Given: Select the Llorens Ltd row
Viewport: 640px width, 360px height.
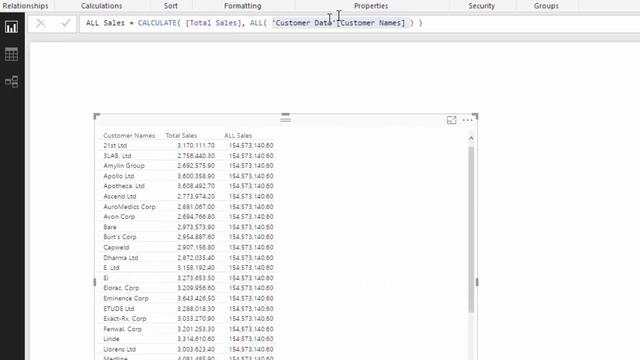Looking at the screenshot, I should pyautogui.click(x=188, y=349).
